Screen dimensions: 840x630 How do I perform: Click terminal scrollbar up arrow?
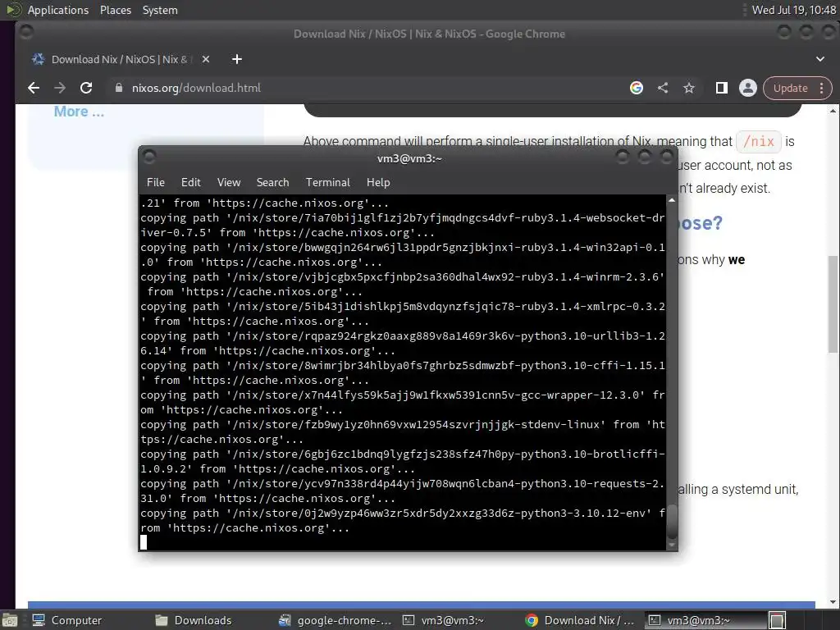pyautogui.click(x=672, y=200)
